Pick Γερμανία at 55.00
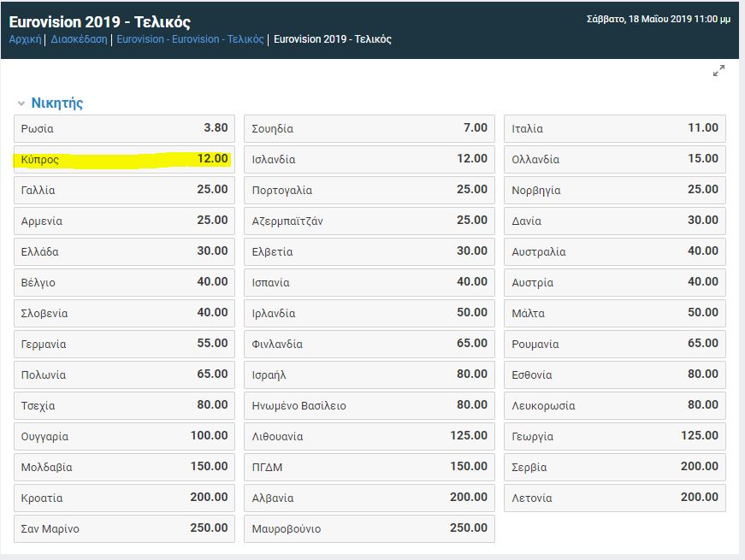Image resolution: width=745 pixels, height=560 pixels. tap(125, 345)
